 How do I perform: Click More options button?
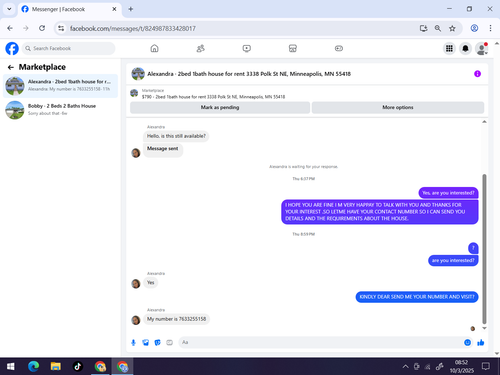398,107
